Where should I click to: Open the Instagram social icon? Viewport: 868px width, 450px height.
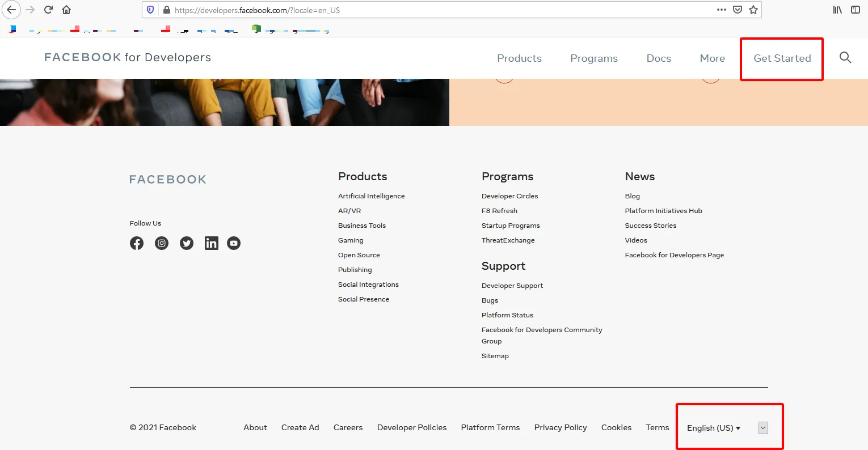162,243
